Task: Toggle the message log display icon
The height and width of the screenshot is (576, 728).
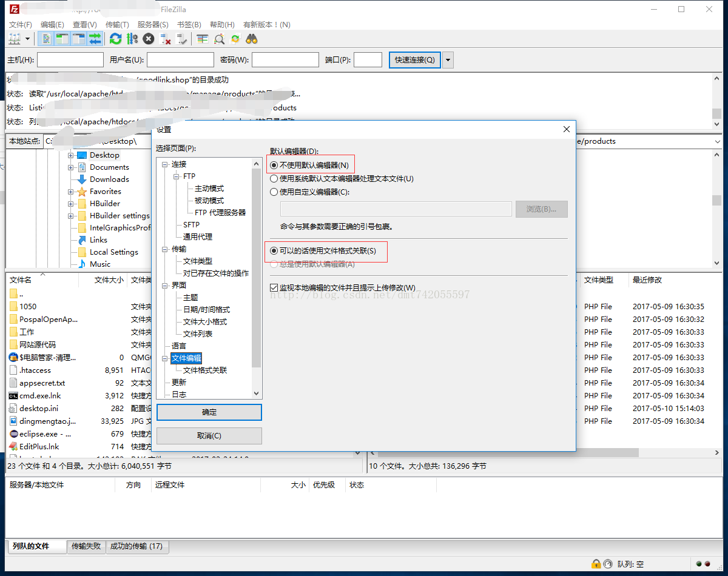Action: [47, 39]
